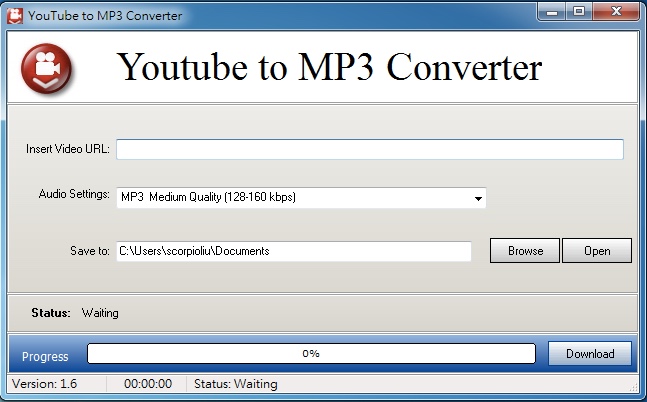
Task: Click the 'Insert Video URL:' label
Action: tap(68, 149)
